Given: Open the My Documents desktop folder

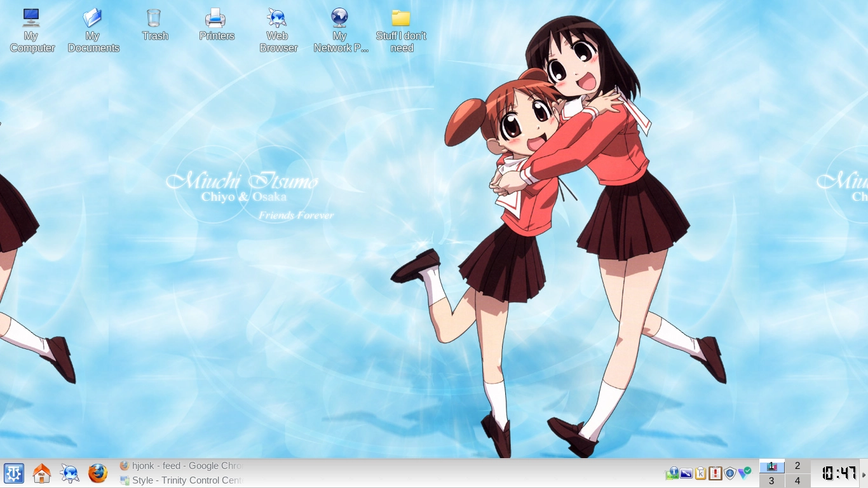Looking at the screenshot, I should pyautogui.click(x=93, y=30).
